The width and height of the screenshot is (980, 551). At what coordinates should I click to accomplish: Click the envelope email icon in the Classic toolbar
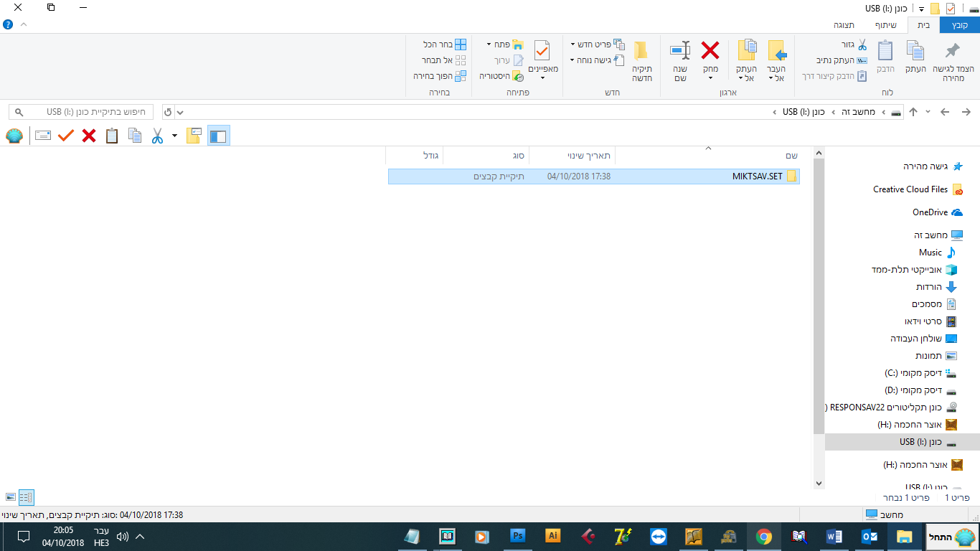[43, 135]
